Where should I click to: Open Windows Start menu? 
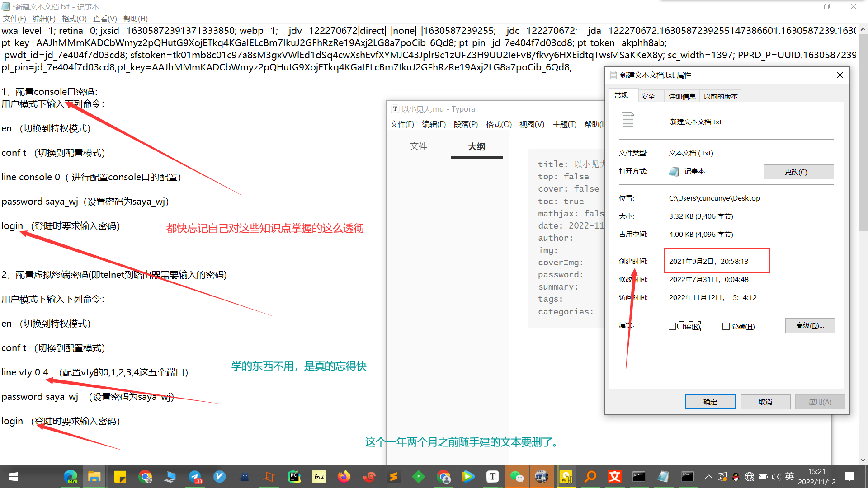point(14,477)
